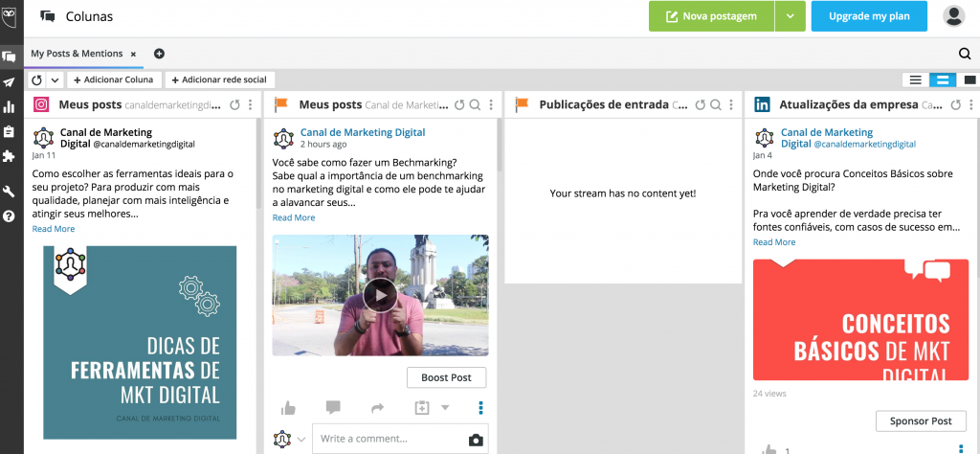Click Facebook Meus posts stream scrollbar

pos(499,145)
